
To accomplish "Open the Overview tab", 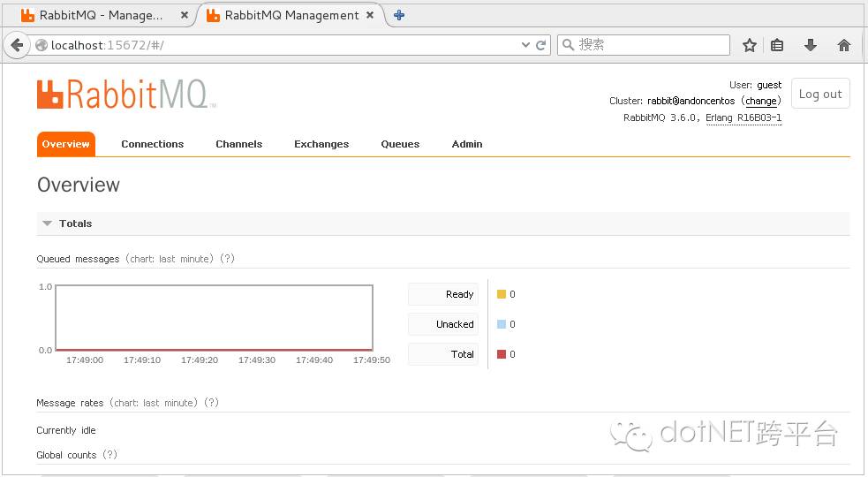I will pyautogui.click(x=66, y=144).
